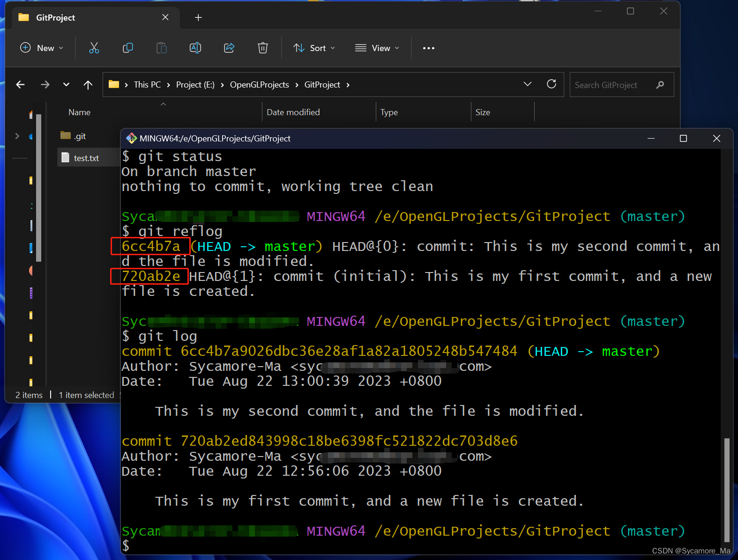Screen dimensions: 738x560
Task: Select Project (E:) in the breadcrumb
Action: pos(195,84)
